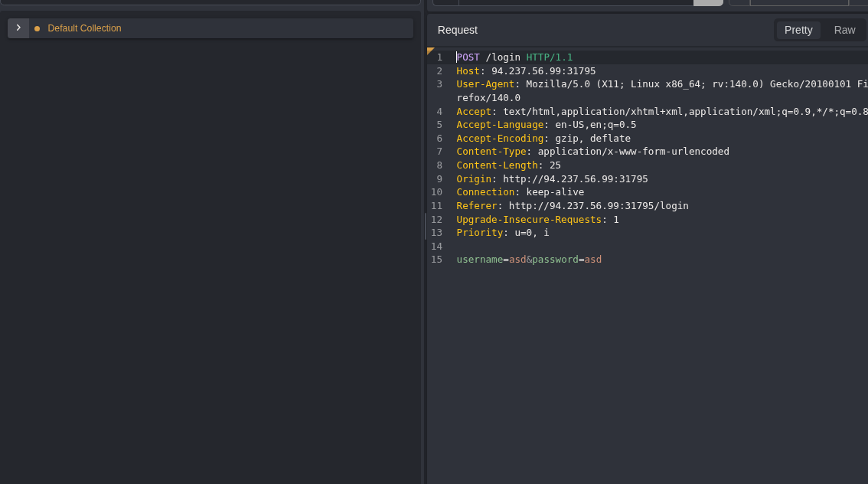Click the Content-Length value 25
Screen dimensions: 868x484
pyautogui.click(x=555, y=165)
